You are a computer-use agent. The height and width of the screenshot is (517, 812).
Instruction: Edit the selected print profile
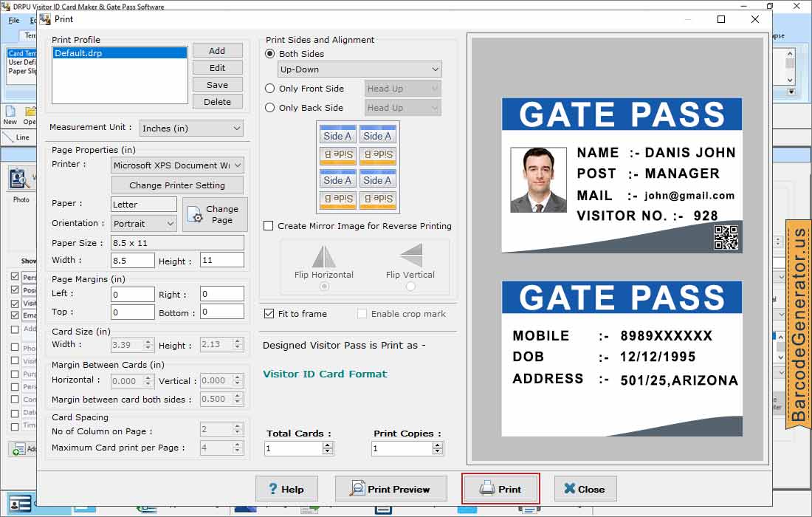[218, 68]
